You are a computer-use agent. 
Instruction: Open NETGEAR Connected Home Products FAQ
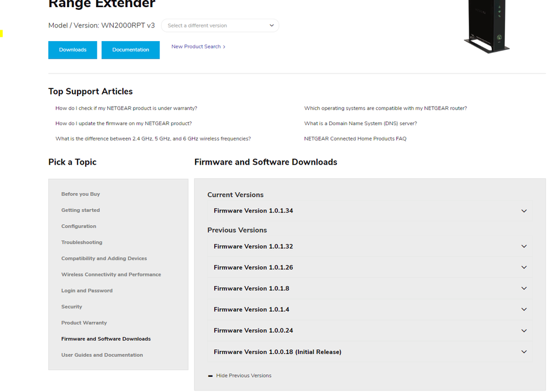click(x=355, y=138)
